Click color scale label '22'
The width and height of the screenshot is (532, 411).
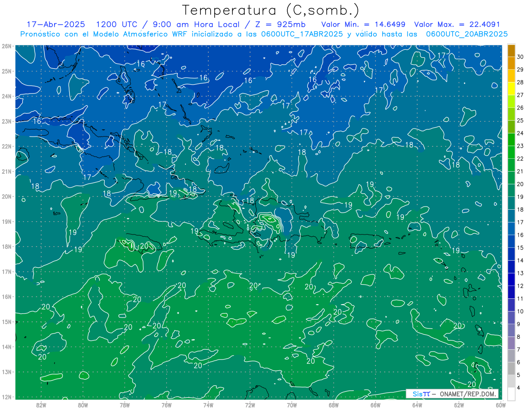point(520,158)
